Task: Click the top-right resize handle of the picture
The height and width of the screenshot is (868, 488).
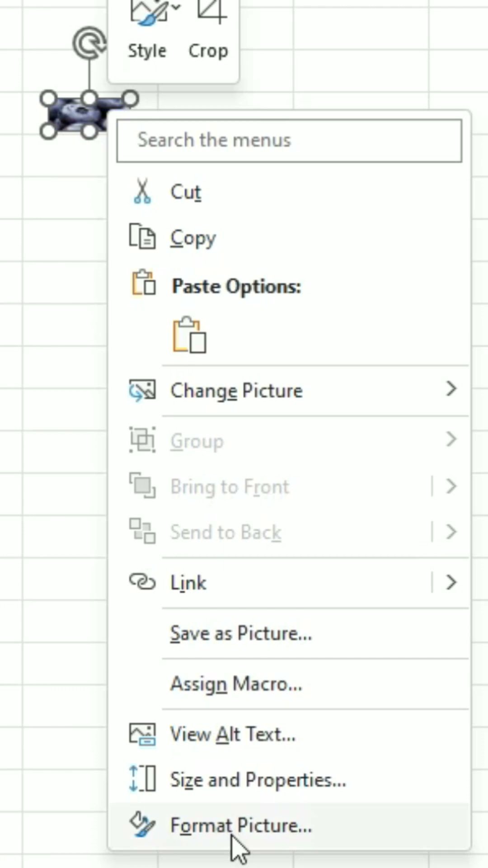Action: 130,98
